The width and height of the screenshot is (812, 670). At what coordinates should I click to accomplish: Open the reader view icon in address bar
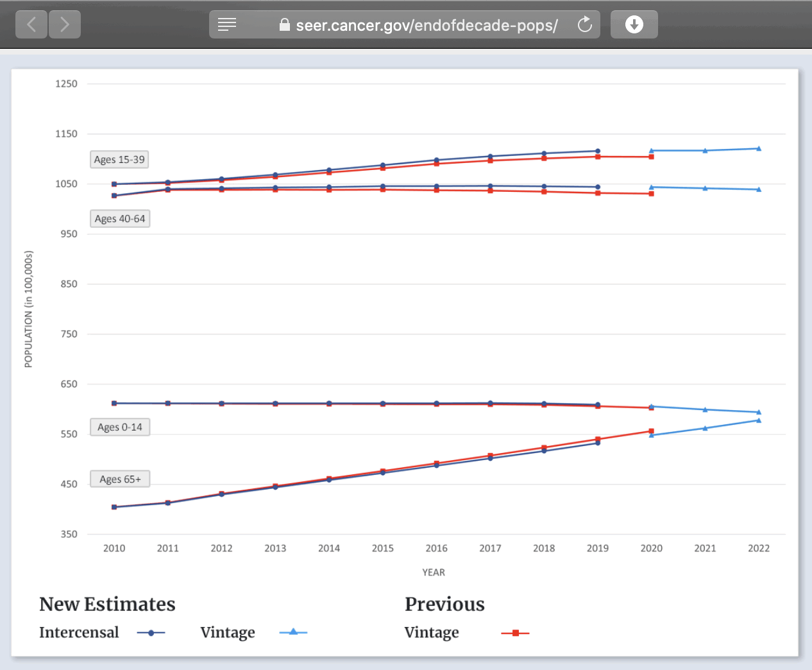pyautogui.click(x=227, y=25)
